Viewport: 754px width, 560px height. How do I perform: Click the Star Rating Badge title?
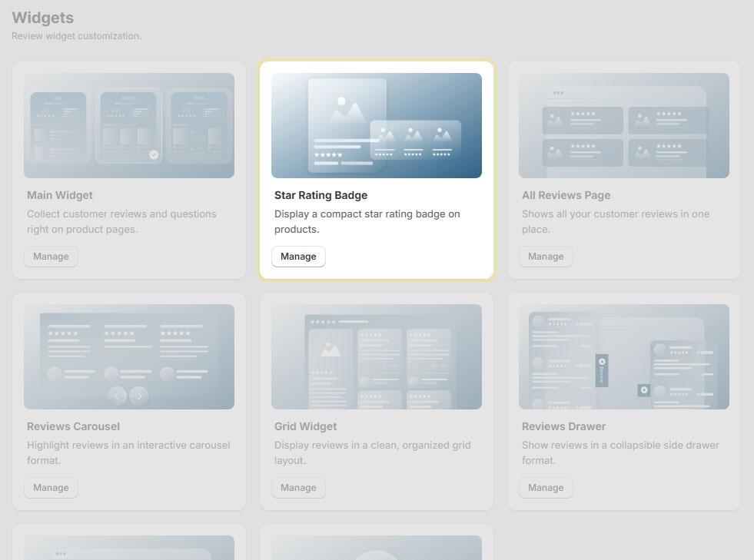[x=321, y=195]
